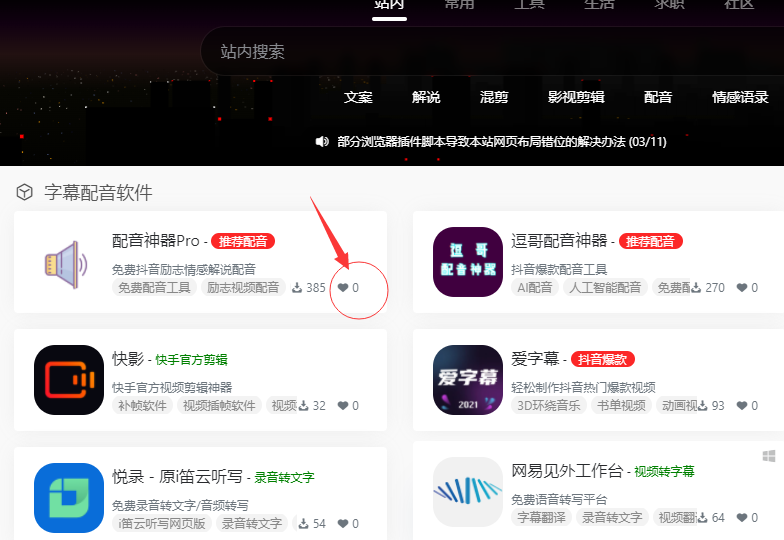Open the 逗哥配音神器 title link
This screenshot has width=784, height=540.
(x=559, y=241)
